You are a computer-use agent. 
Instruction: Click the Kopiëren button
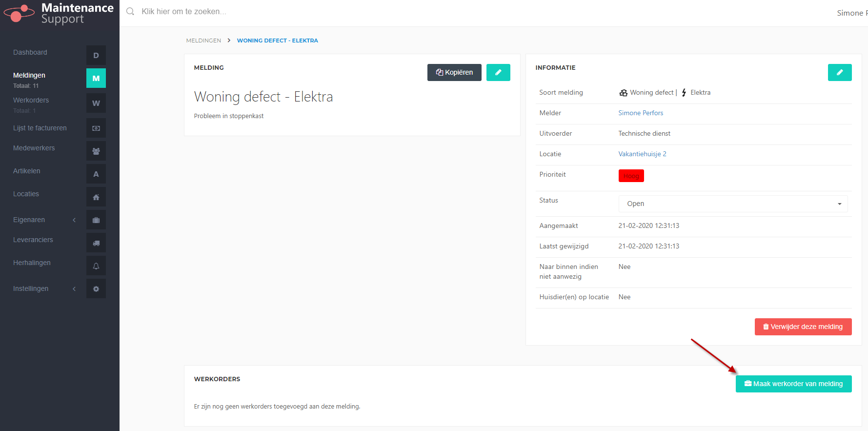pyautogui.click(x=454, y=72)
